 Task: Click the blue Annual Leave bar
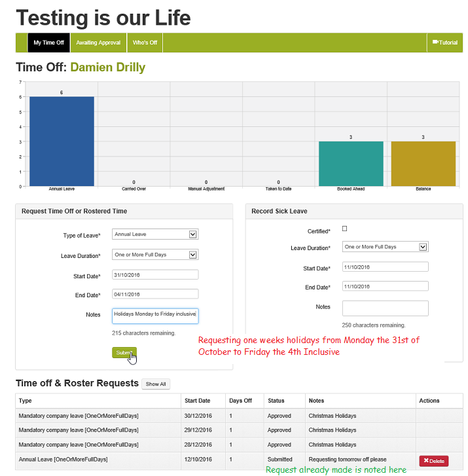coord(62,141)
